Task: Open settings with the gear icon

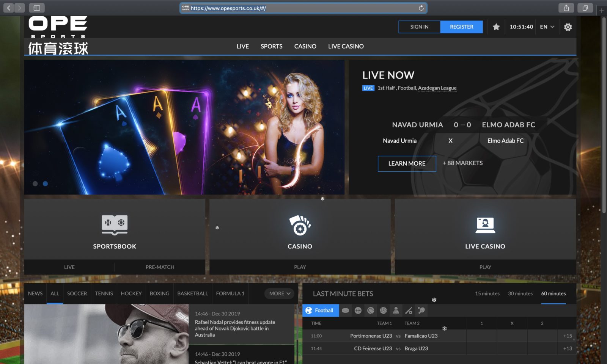Action: point(568,27)
